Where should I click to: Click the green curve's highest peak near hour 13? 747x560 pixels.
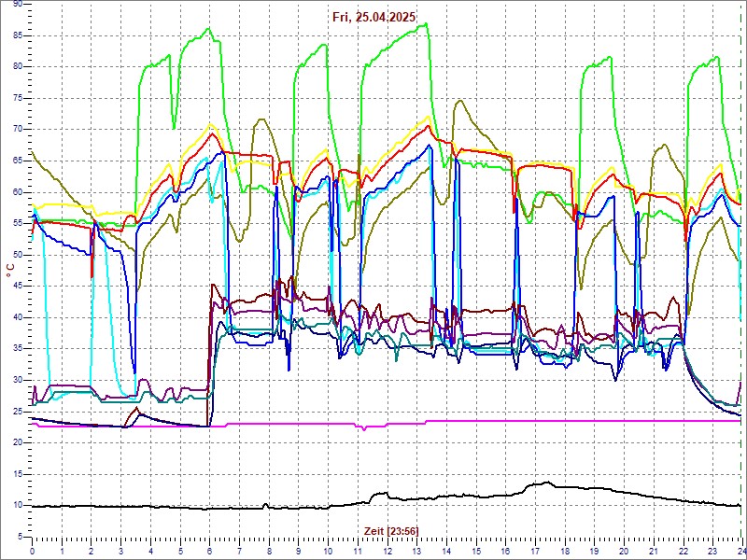click(425, 24)
